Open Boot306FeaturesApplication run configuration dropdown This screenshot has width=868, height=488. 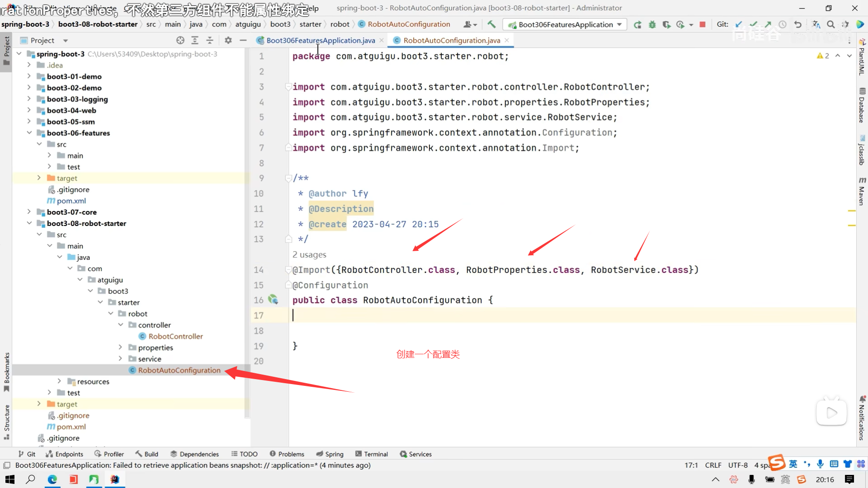click(x=566, y=24)
